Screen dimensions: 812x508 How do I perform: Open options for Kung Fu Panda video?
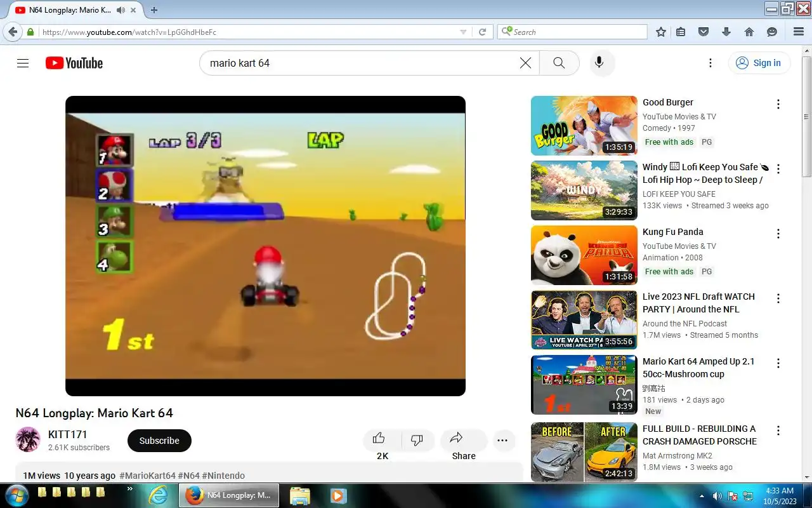[778, 234]
